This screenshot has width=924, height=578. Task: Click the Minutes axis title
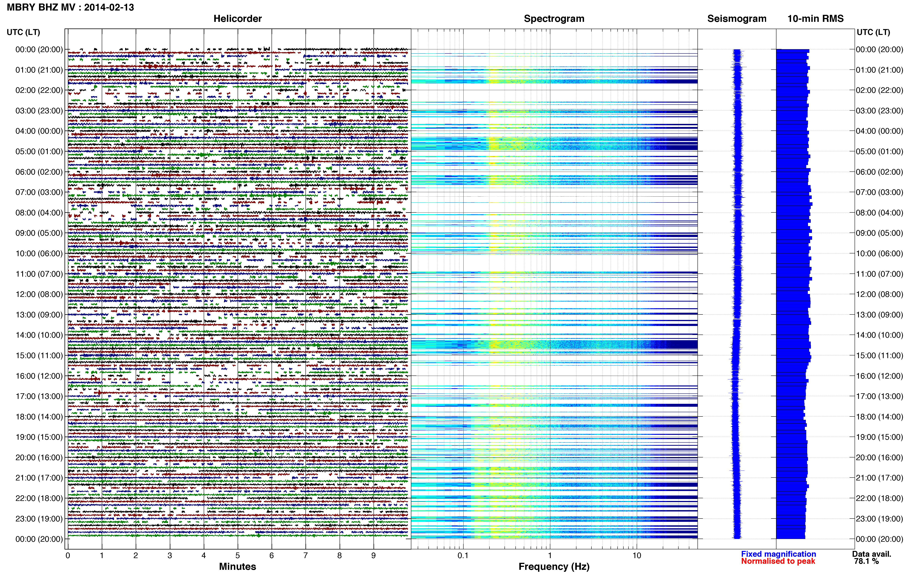[237, 566]
